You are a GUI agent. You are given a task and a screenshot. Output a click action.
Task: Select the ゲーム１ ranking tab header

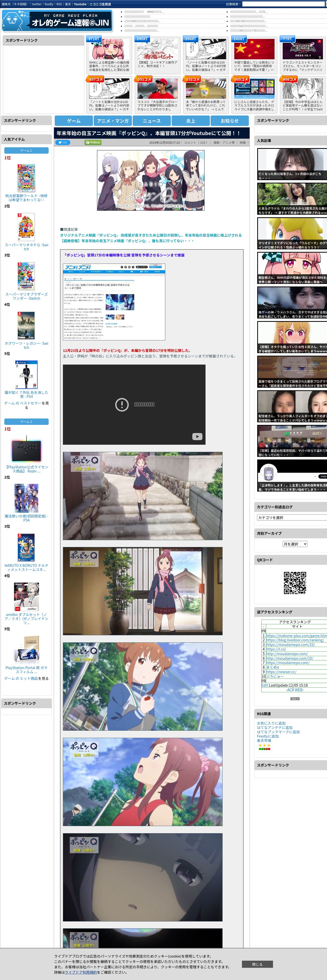(x=26, y=151)
